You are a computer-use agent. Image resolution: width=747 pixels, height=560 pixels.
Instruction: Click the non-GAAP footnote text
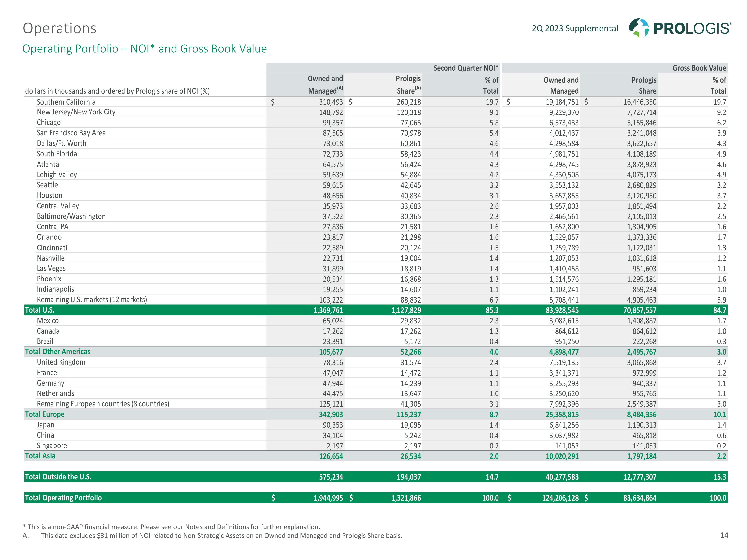point(171,527)
